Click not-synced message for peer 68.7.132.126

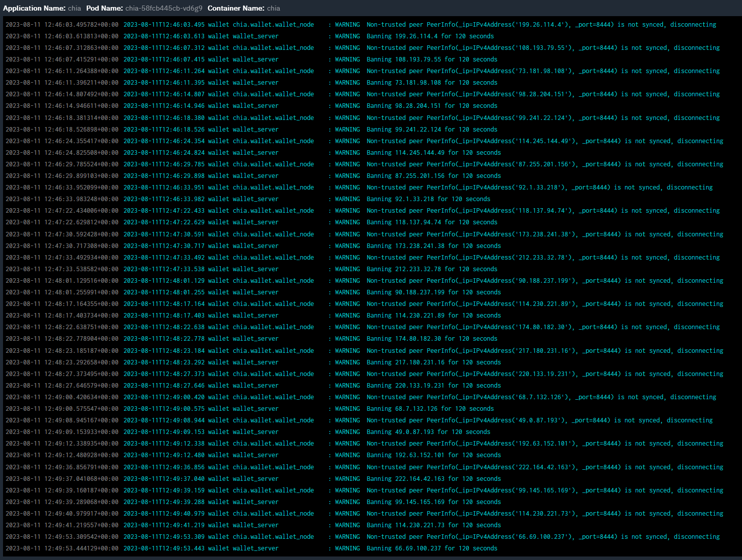pos(541,397)
